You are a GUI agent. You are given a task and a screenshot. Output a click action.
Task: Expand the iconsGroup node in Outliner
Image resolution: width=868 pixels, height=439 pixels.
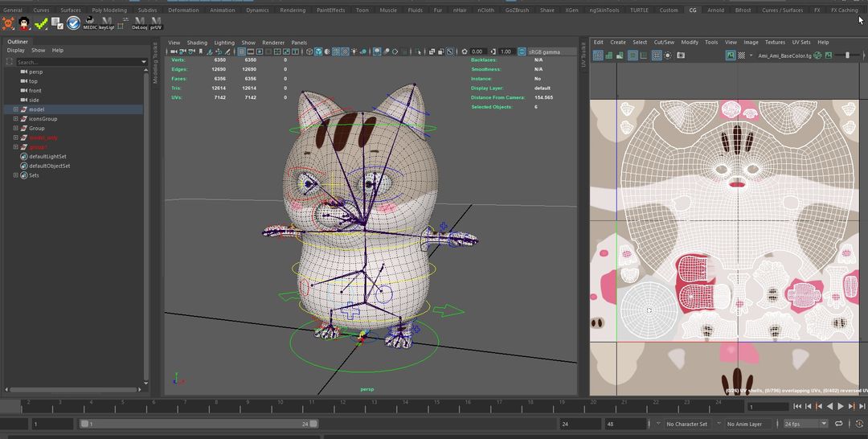pos(15,119)
